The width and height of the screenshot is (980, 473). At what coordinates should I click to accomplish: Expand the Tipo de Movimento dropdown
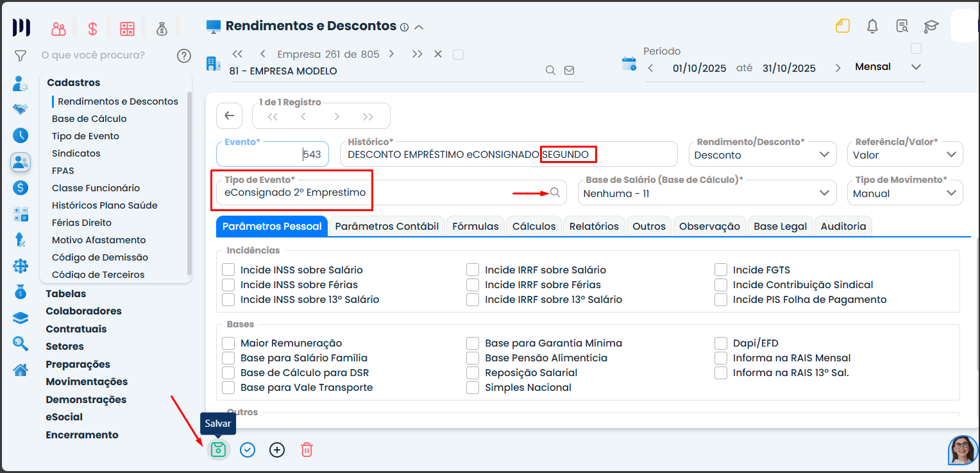pyautogui.click(x=904, y=193)
